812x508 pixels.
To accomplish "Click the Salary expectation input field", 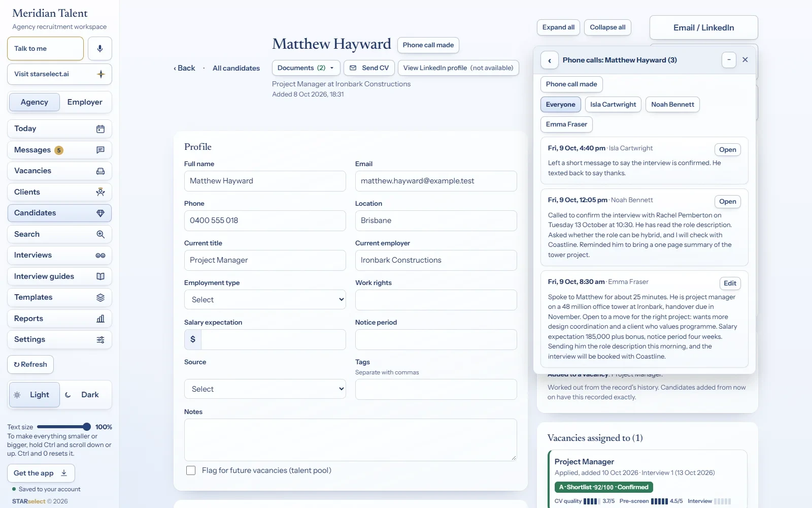I will 274,339.
